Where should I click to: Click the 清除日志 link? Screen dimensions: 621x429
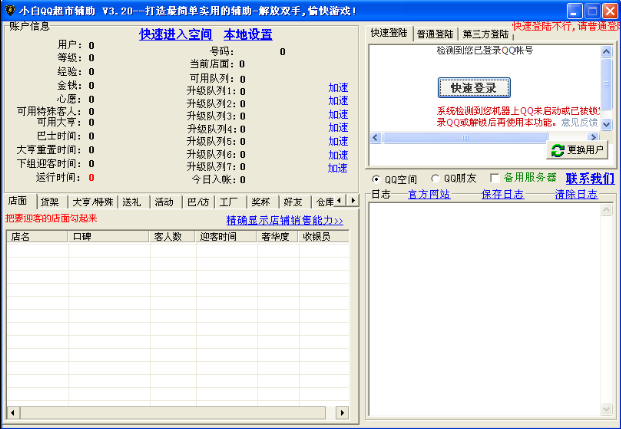point(575,194)
